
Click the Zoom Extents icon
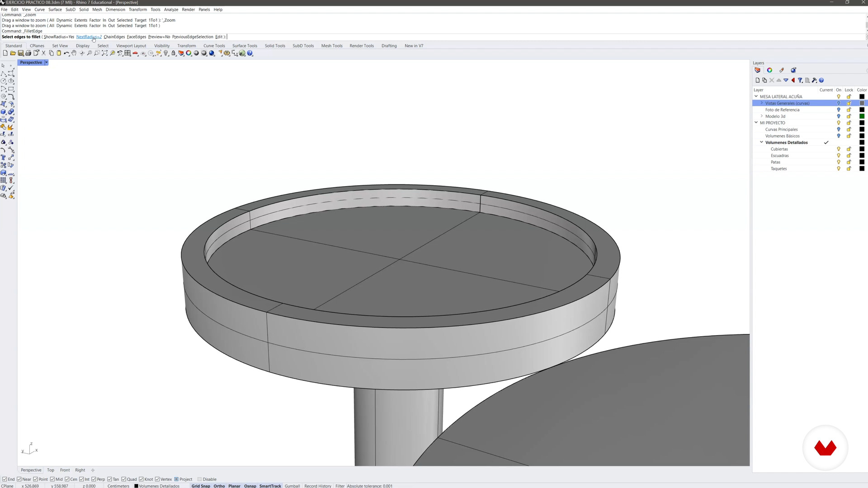pyautogui.click(x=105, y=53)
